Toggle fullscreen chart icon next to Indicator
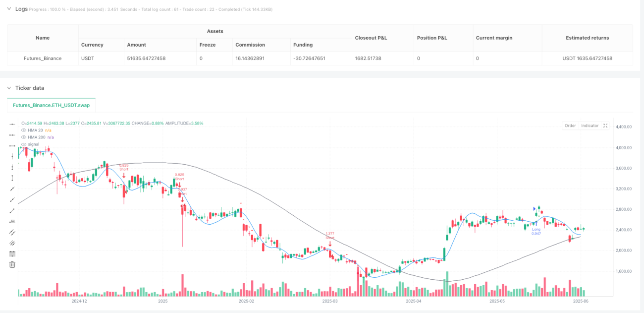The width and height of the screenshot is (644, 313). [x=605, y=125]
